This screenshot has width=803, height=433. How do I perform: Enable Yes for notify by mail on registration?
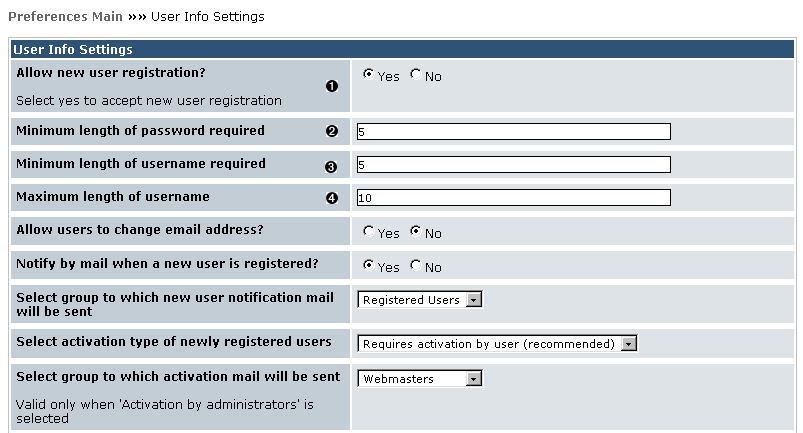[x=368, y=266]
